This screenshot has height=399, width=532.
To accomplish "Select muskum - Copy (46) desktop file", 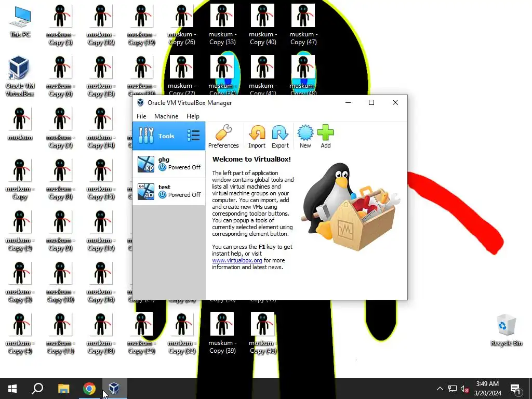I will 262,334.
